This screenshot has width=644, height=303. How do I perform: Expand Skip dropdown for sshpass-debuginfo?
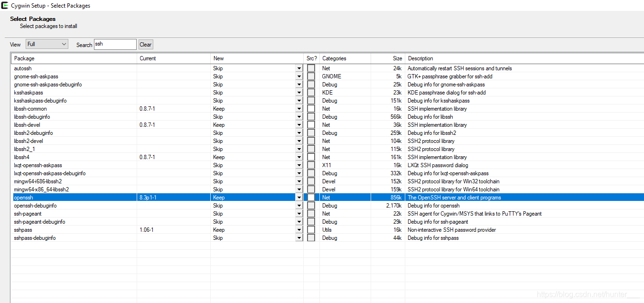299,238
